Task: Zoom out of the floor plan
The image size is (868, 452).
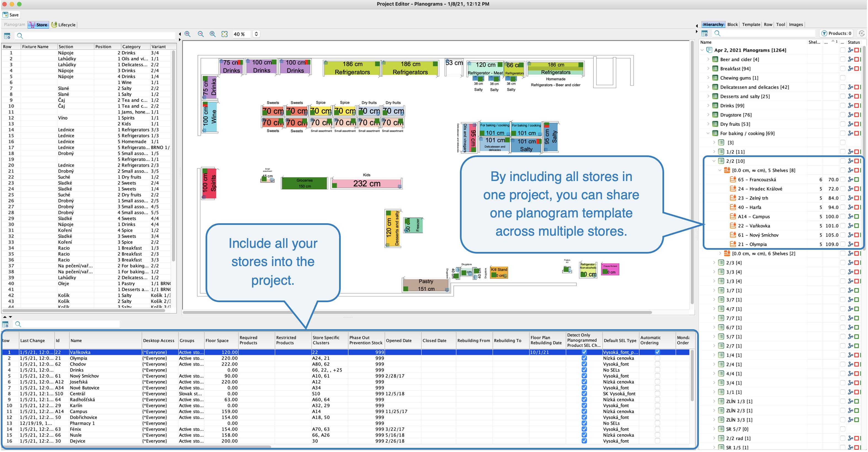Action: click(201, 34)
